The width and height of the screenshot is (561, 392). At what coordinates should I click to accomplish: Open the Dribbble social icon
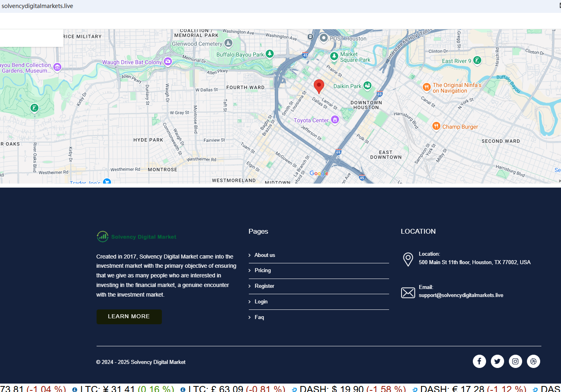click(533, 361)
